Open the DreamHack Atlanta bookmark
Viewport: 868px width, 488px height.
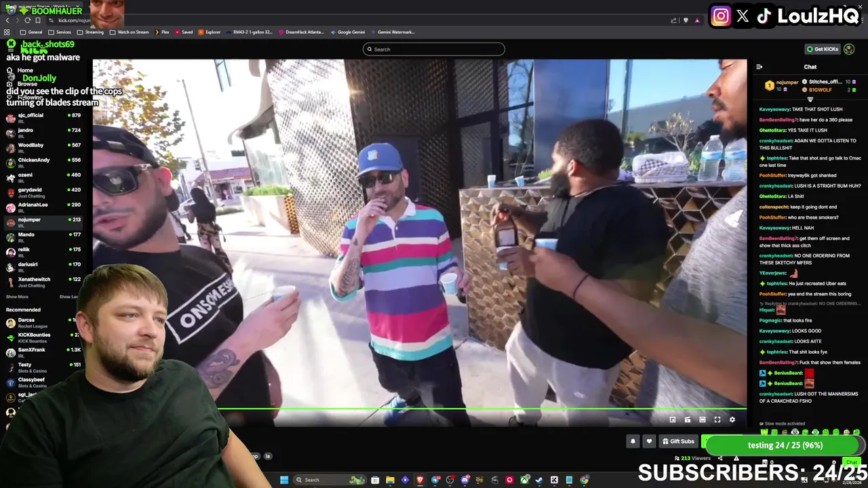click(x=301, y=32)
